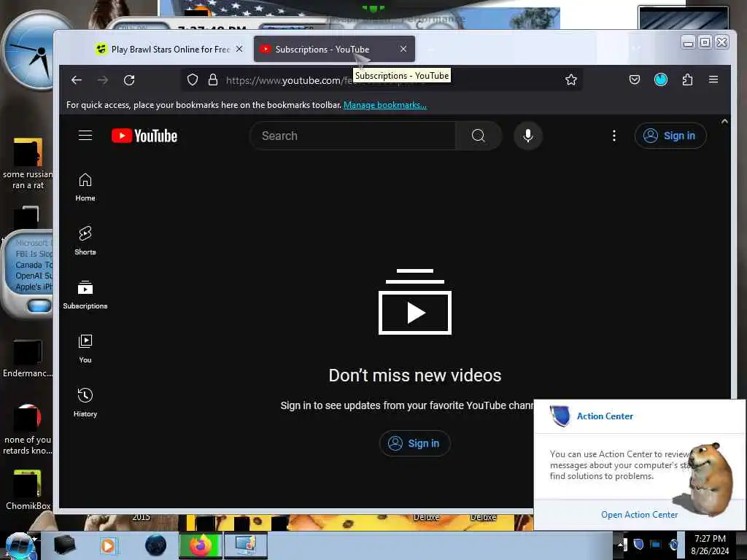The width and height of the screenshot is (747, 560).
Task: Select the Endermanc... desktop icon
Action: coord(28,359)
